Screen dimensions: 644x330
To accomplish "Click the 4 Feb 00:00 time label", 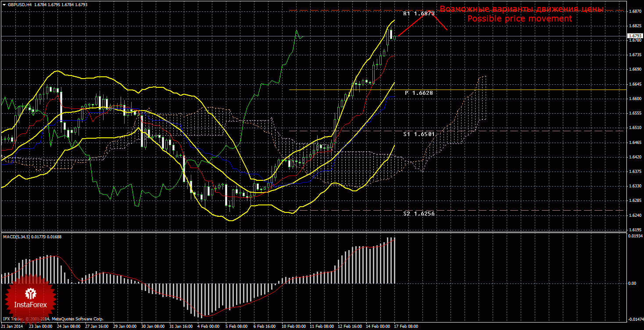I will pos(208,326).
